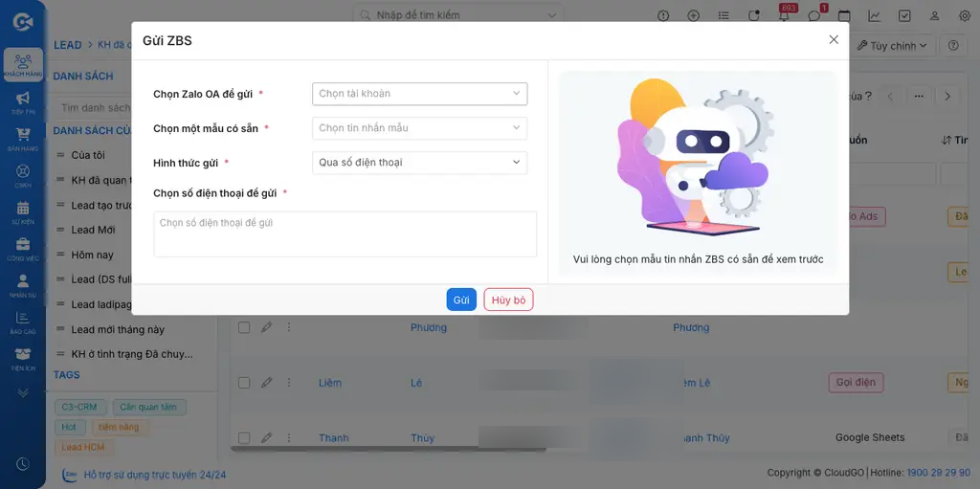Select the KH ở tình trạng Đã chuy... list
The height and width of the screenshot is (489, 980).
click(132, 354)
